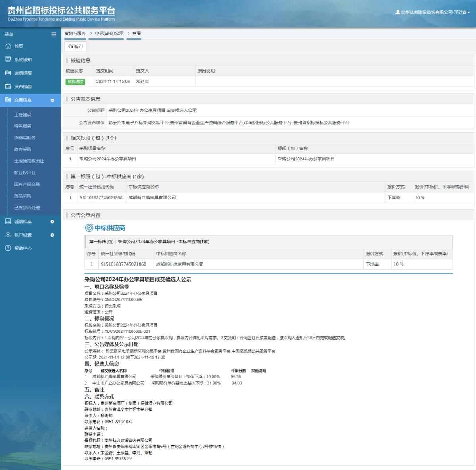Select 货物与服务 in the sidebar

pos(25,138)
